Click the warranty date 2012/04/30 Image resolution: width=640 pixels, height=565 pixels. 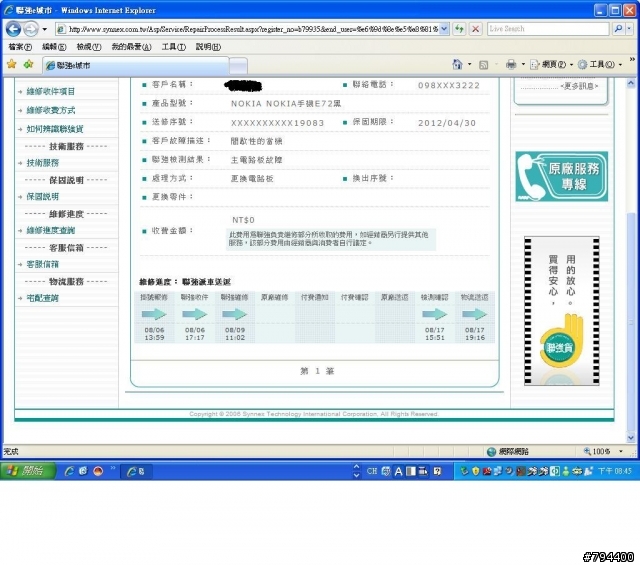pos(447,123)
